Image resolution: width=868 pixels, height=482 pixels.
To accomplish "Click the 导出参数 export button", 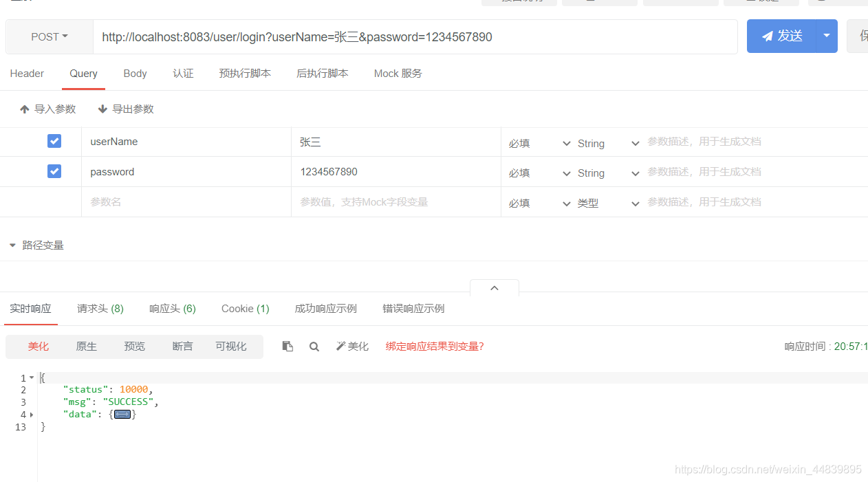I will [126, 109].
